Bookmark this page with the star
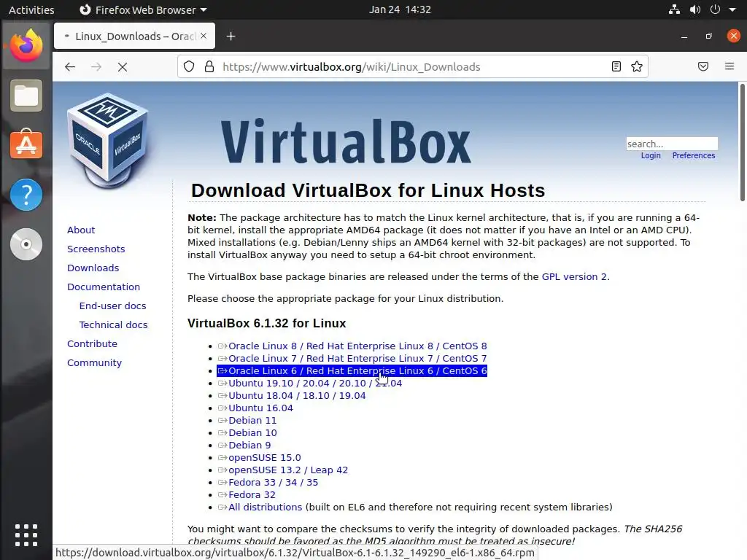 pos(637,66)
